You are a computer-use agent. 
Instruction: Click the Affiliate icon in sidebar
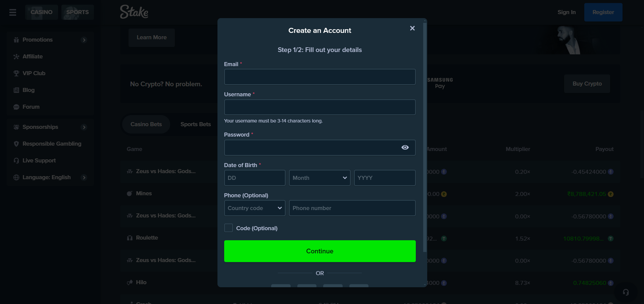point(16,56)
